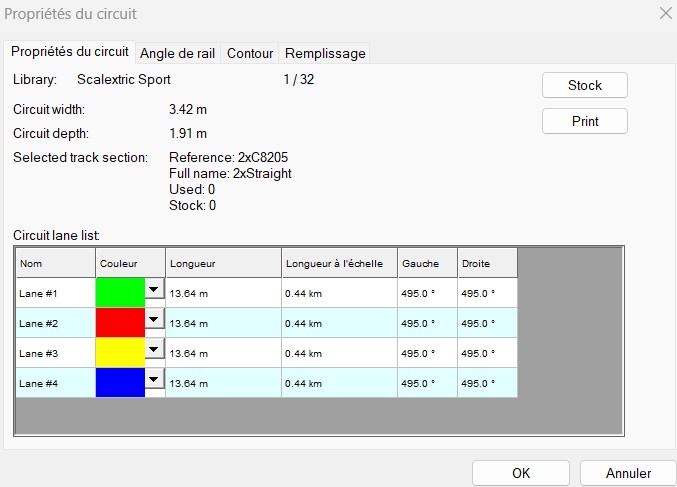
Task: Click the Longueur à l'échelle column header
Action: click(x=339, y=263)
